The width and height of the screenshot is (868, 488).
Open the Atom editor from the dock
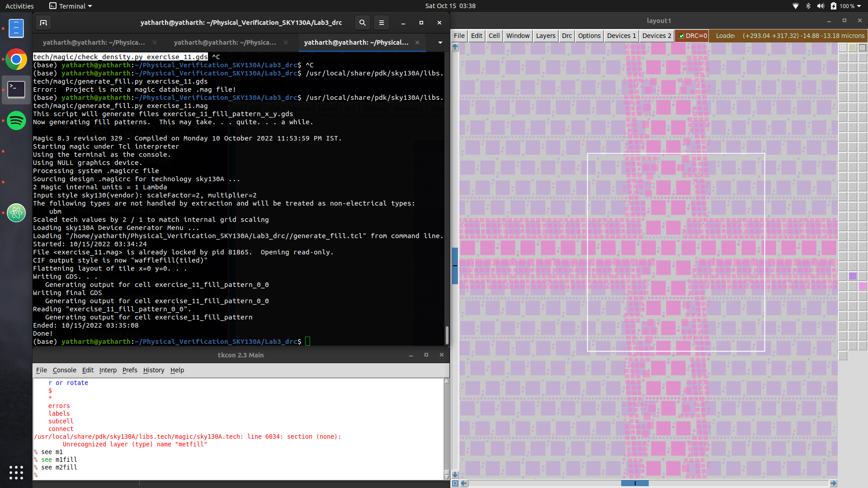(16, 213)
